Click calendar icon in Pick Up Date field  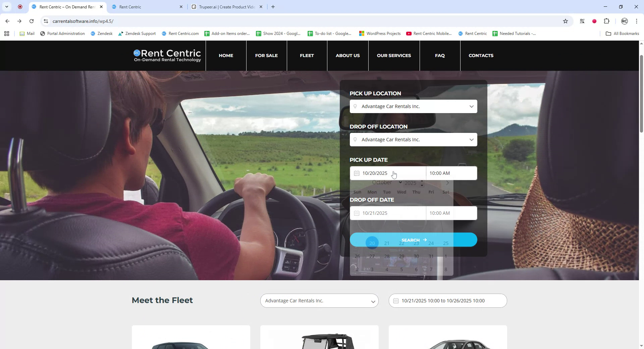[x=357, y=173]
